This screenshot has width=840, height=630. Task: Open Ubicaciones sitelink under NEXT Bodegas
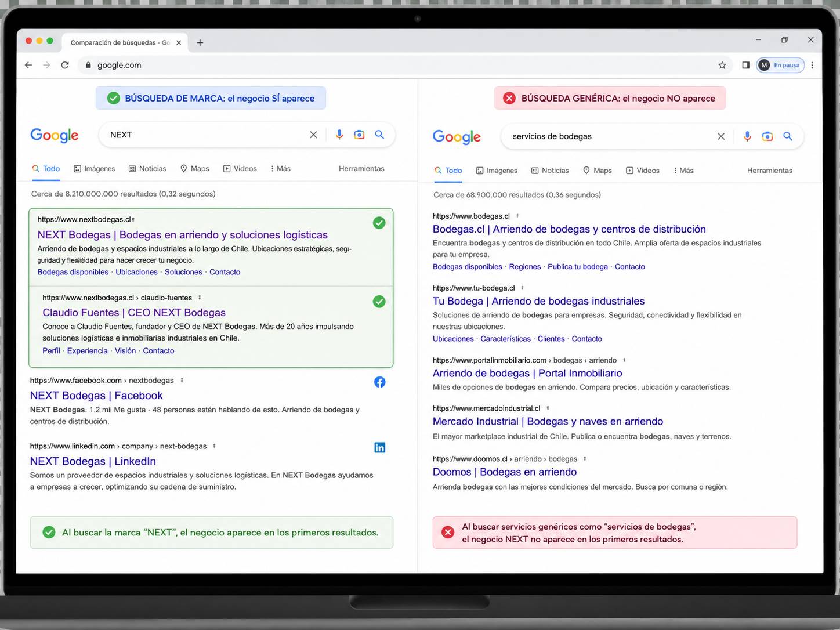(136, 272)
